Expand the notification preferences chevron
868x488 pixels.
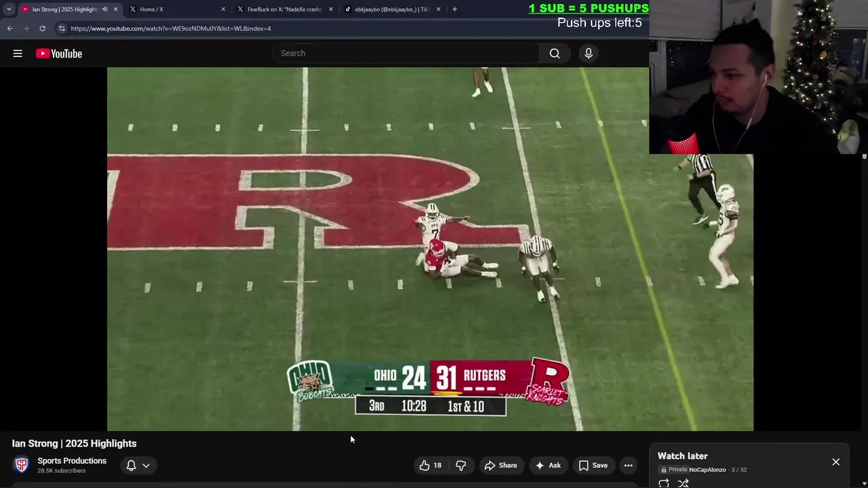click(x=146, y=466)
